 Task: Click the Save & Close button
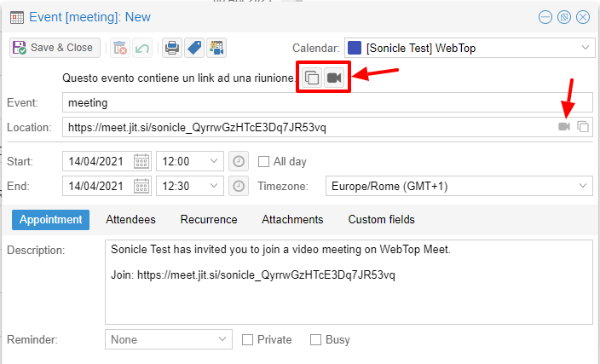coord(55,48)
